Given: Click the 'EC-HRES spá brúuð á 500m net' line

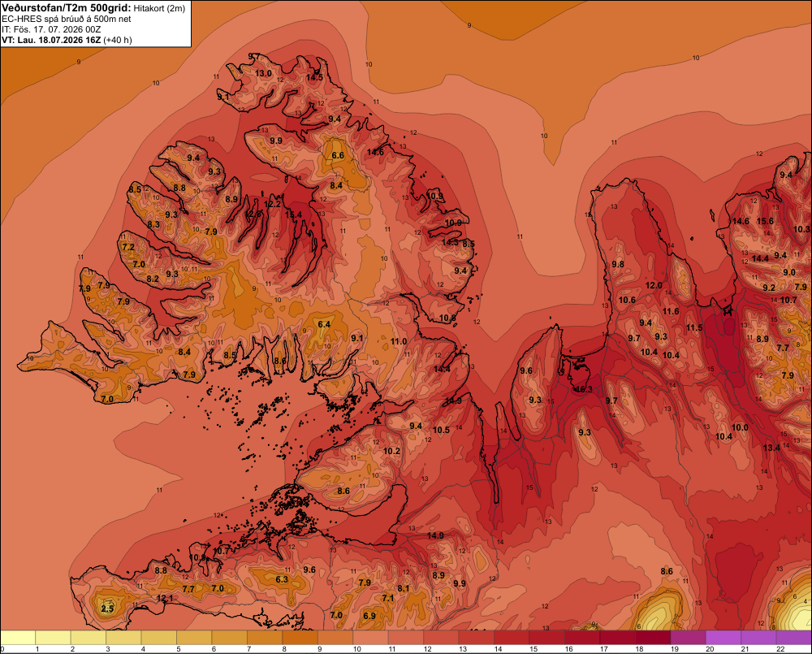Looking at the screenshot, I should 67,19.
